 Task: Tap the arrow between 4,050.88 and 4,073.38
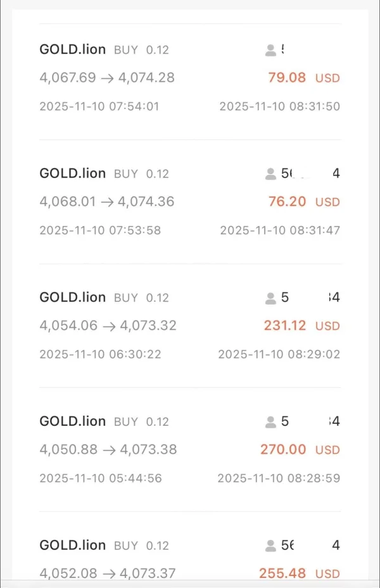pos(109,450)
